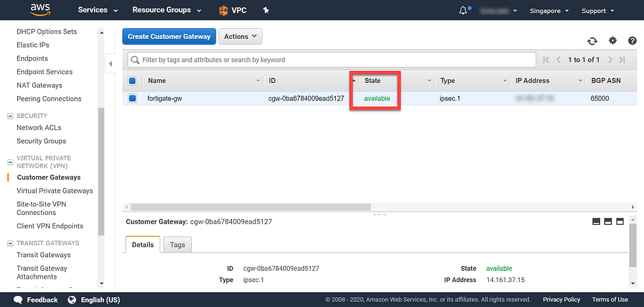Collapse the SECURITY section
The image size is (644, 307).
click(x=11, y=116)
